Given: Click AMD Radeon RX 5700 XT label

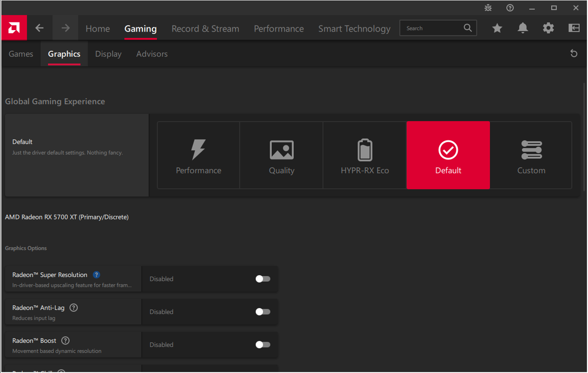Looking at the screenshot, I should 67,217.
